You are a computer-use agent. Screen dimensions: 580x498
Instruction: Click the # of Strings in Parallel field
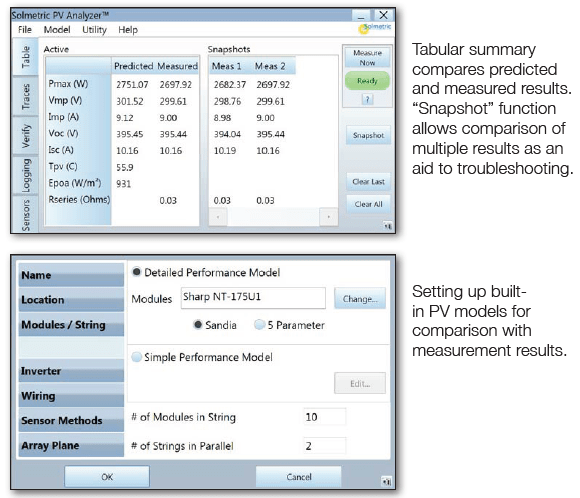tap(325, 446)
